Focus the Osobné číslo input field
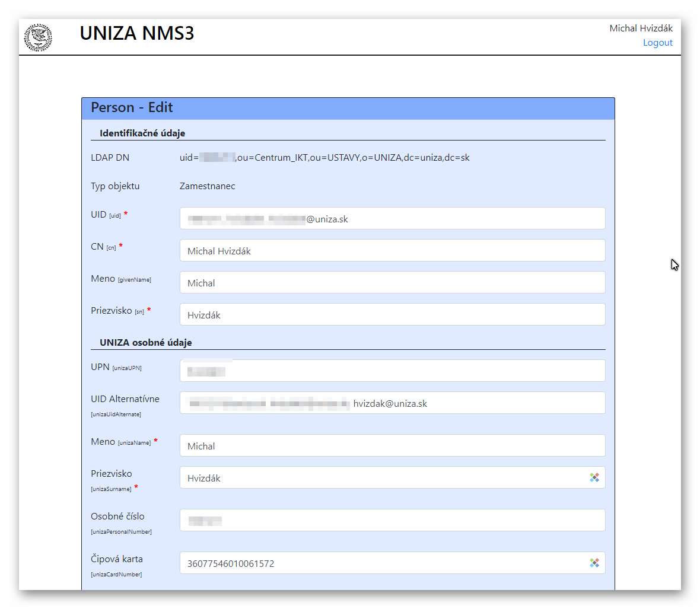This screenshot has width=700, height=609. click(392, 520)
